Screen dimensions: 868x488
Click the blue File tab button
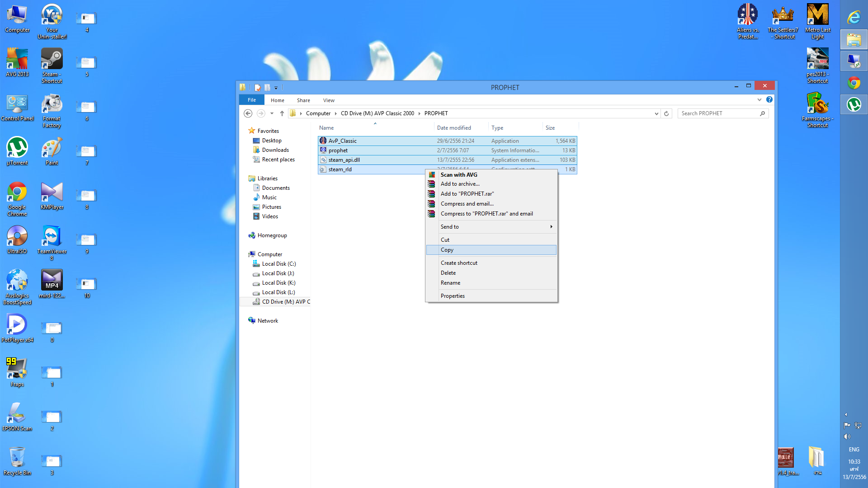(252, 100)
